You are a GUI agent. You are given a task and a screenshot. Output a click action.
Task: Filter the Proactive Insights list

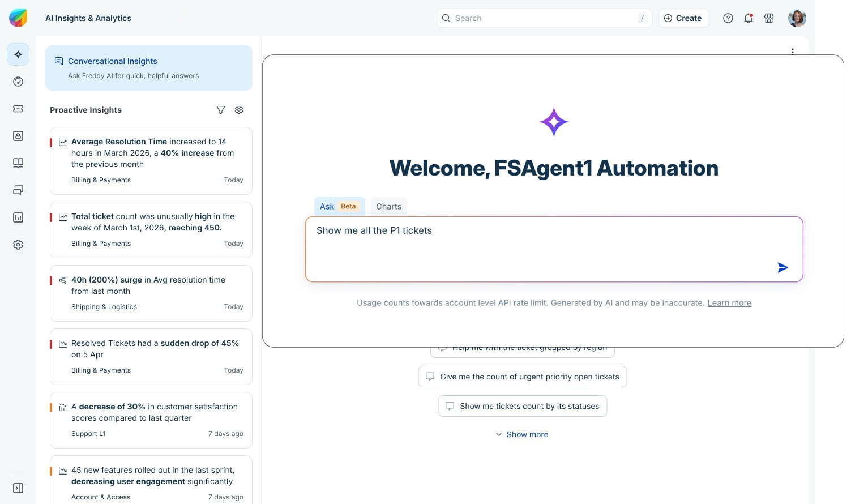(221, 110)
